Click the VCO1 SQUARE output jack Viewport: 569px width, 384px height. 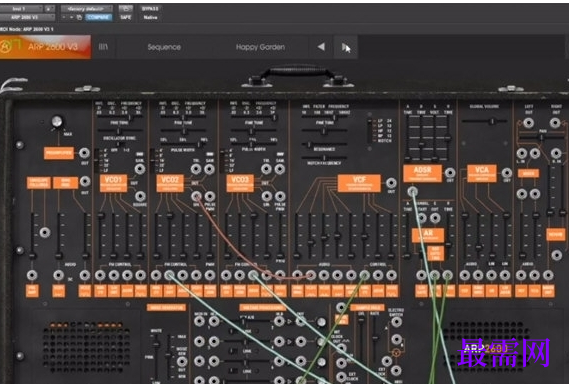click(x=140, y=196)
